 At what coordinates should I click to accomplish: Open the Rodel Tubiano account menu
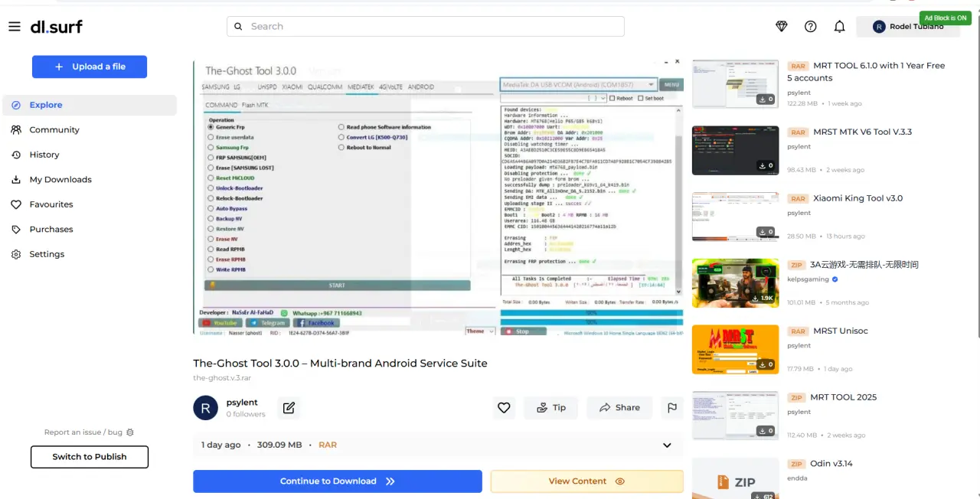pyautogui.click(x=908, y=27)
